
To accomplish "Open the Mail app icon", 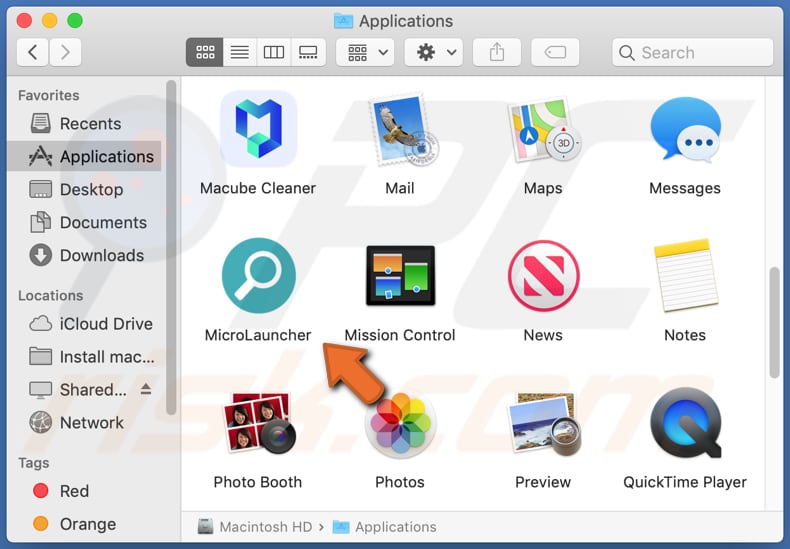I will coord(402,130).
